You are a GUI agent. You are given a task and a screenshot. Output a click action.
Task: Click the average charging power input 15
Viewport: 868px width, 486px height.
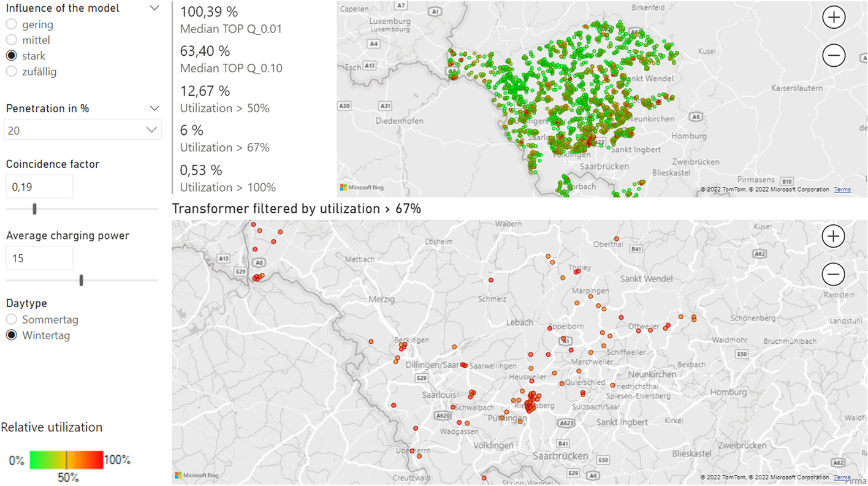click(x=39, y=258)
